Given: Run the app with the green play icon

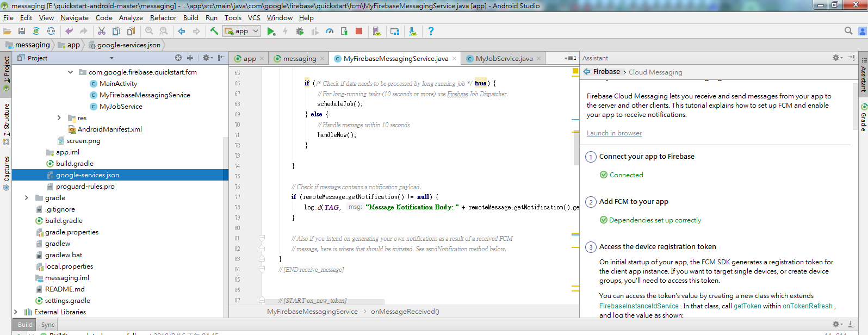Looking at the screenshot, I should pos(271,32).
